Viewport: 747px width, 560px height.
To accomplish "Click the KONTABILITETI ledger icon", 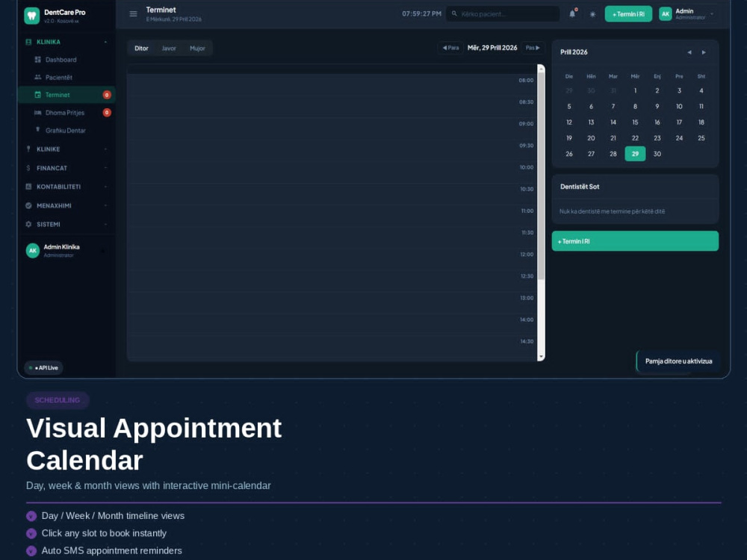I will point(28,187).
